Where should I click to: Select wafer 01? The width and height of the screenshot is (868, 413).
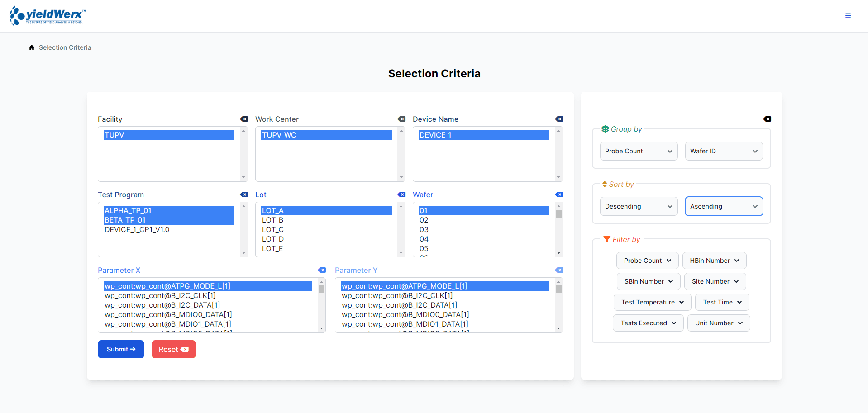pos(484,210)
